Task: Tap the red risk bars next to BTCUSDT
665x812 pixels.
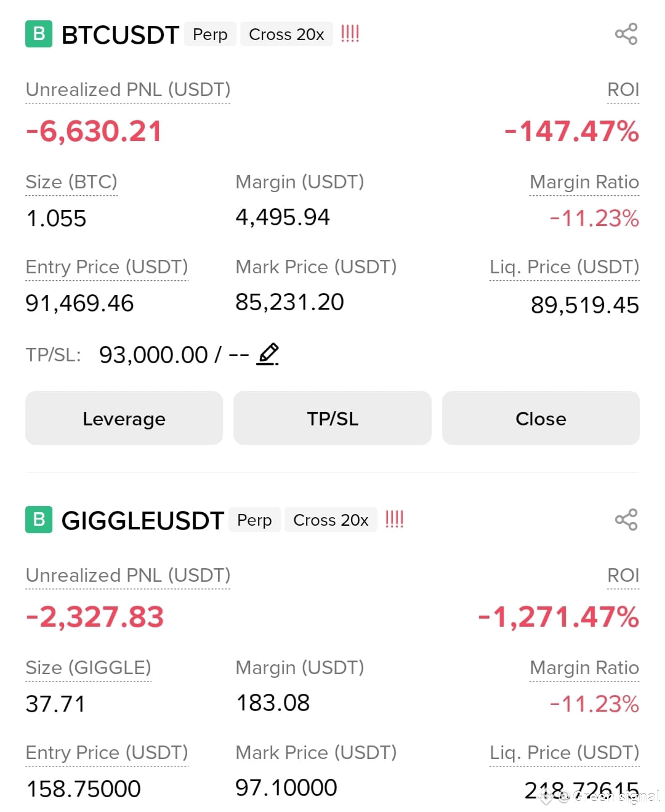Action: coord(350,33)
